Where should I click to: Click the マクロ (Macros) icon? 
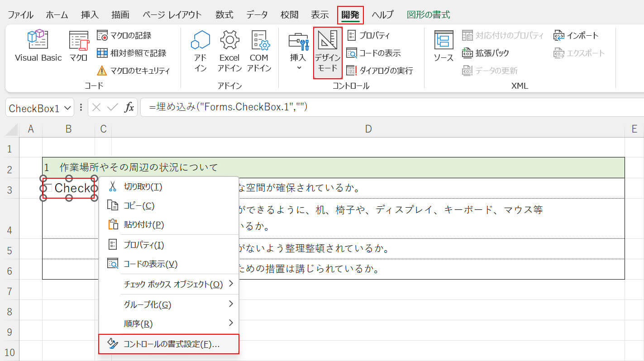point(78,46)
